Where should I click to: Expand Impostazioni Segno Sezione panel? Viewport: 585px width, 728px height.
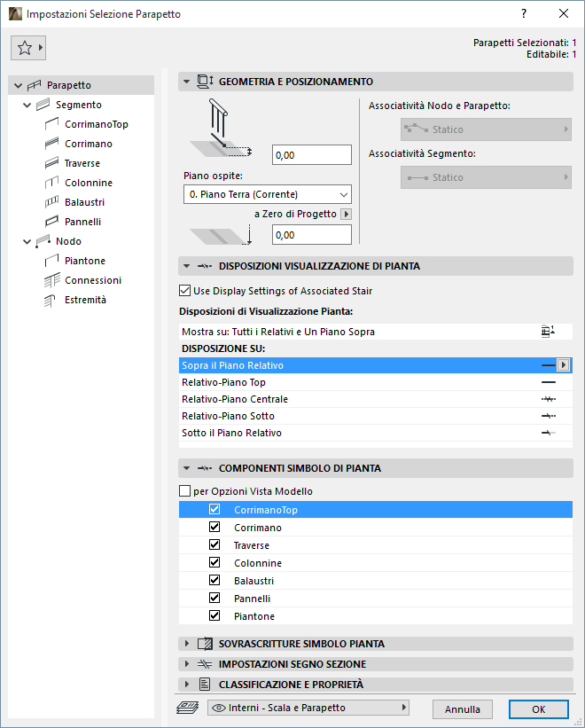187,664
